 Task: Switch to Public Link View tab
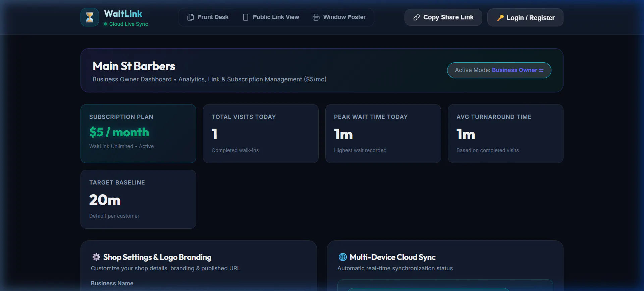pyautogui.click(x=271, y=17)
